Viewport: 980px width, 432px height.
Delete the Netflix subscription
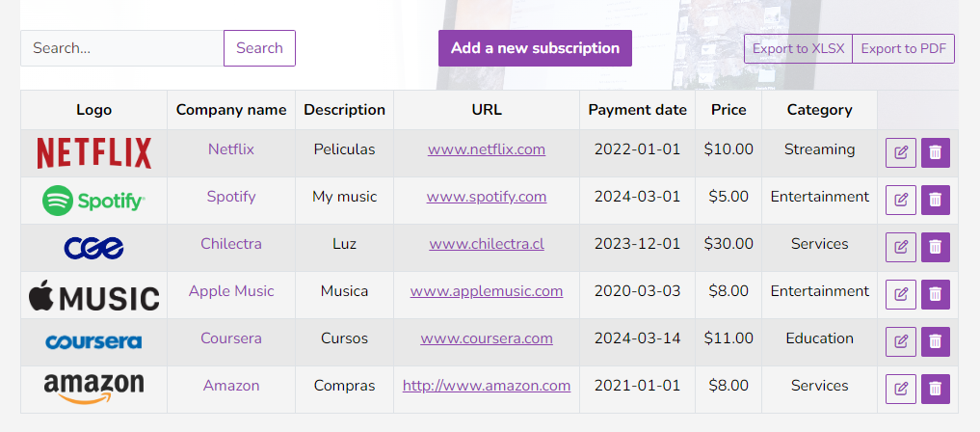coord(935,152)
